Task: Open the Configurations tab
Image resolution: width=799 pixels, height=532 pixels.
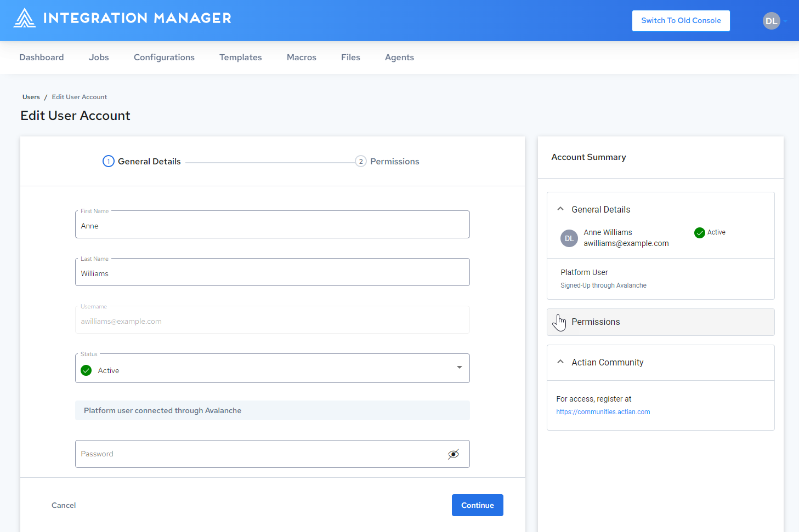Action: pos(164,58)
